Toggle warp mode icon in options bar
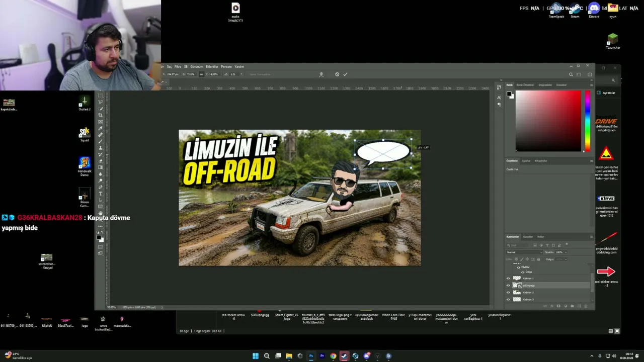The height and width of the screenshot is (362, 644). (321, 74)
